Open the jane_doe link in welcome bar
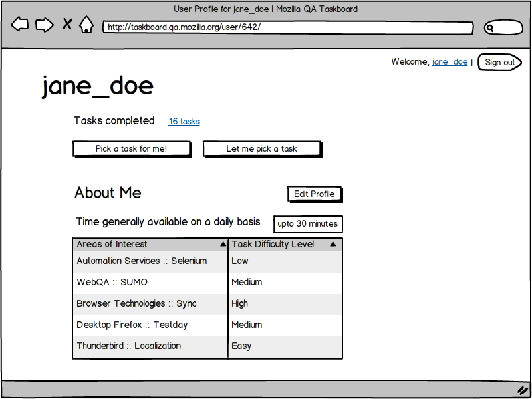 450,62
